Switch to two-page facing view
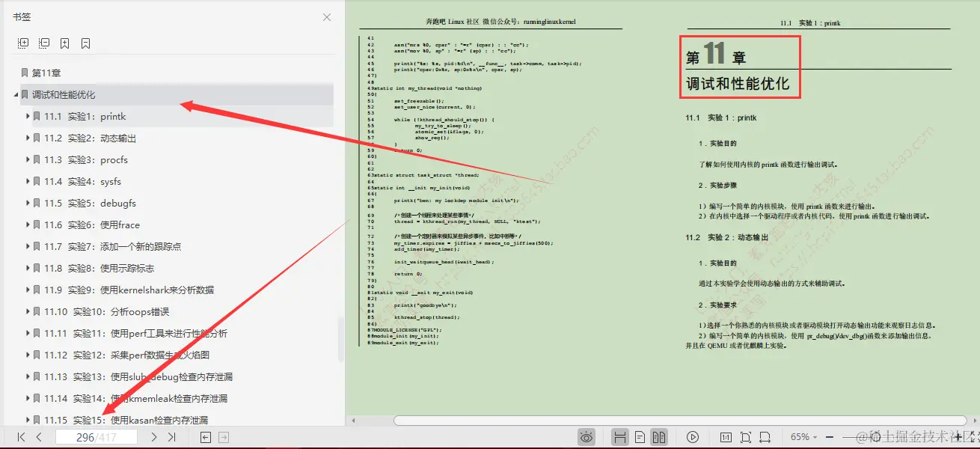Screen dimensions: 980x449 click(661, 436)
